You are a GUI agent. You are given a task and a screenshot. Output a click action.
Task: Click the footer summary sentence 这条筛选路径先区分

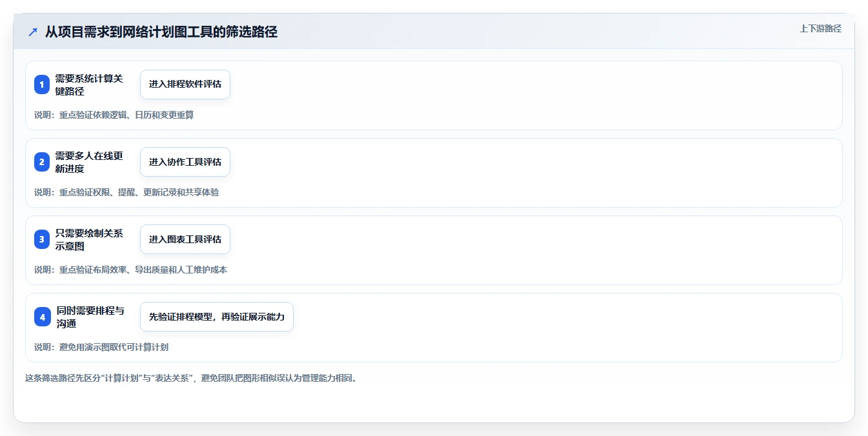tap(191, 378)
